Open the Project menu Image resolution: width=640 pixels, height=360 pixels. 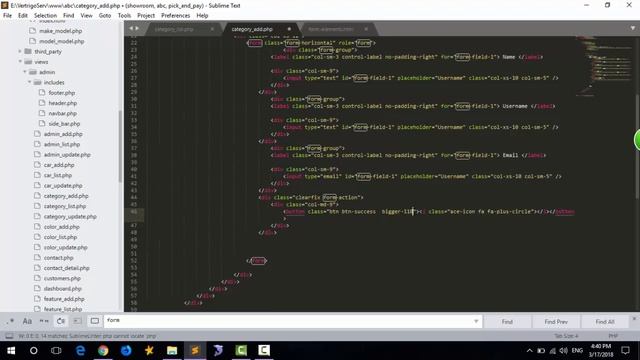click(146, 16)
